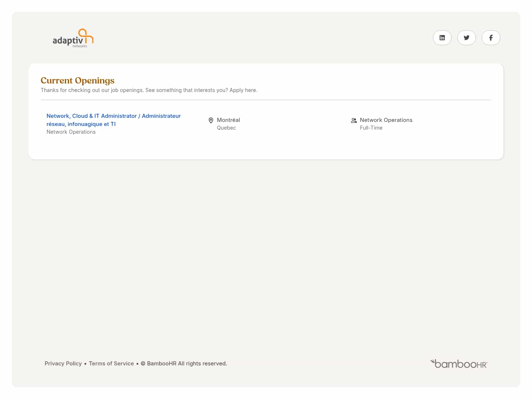532x399 pixels.
Task: Click the Montréal location text
Action: (228, 120)
